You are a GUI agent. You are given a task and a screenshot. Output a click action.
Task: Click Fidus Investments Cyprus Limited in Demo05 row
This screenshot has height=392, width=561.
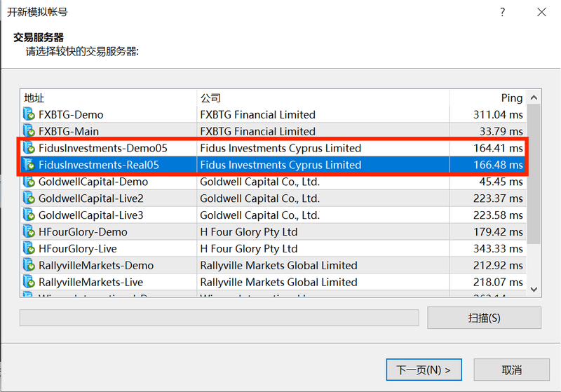pyautogui.click(x=280, y=148)
